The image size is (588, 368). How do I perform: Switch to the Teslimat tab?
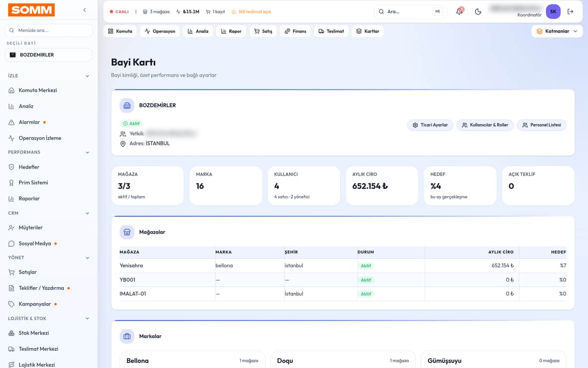tap(331, 31)
